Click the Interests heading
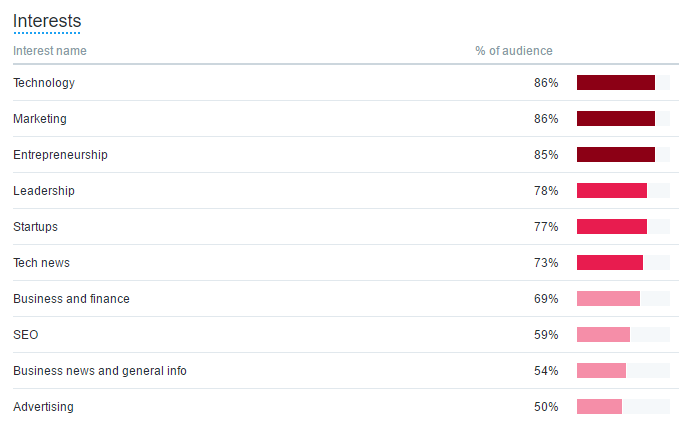 [47, 21]
